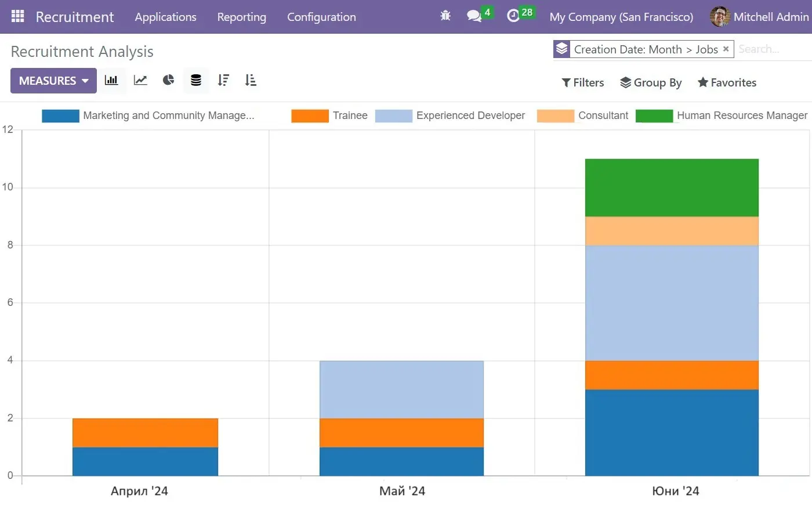Open the conversations chat icon
The width and height of the screenshot is (812, 505).
click(474, 16)
